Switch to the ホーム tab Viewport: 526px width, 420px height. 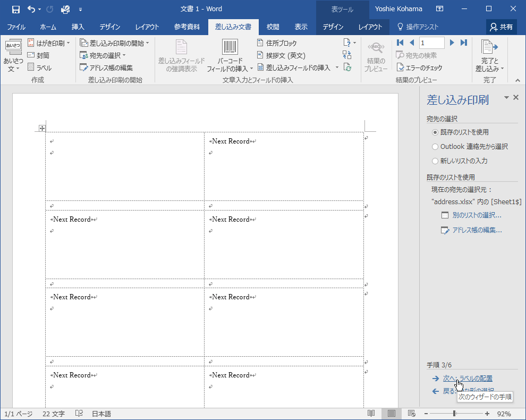point(48,27)
